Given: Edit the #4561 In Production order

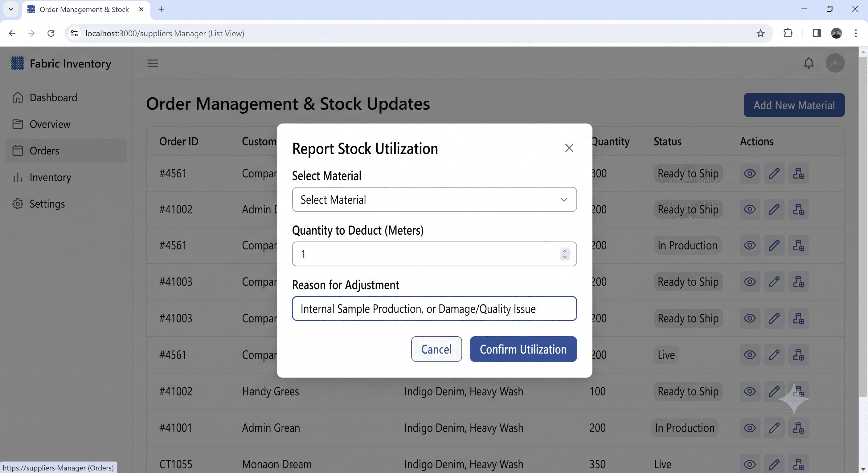Looking at the screenshot, I should [774, 245].
